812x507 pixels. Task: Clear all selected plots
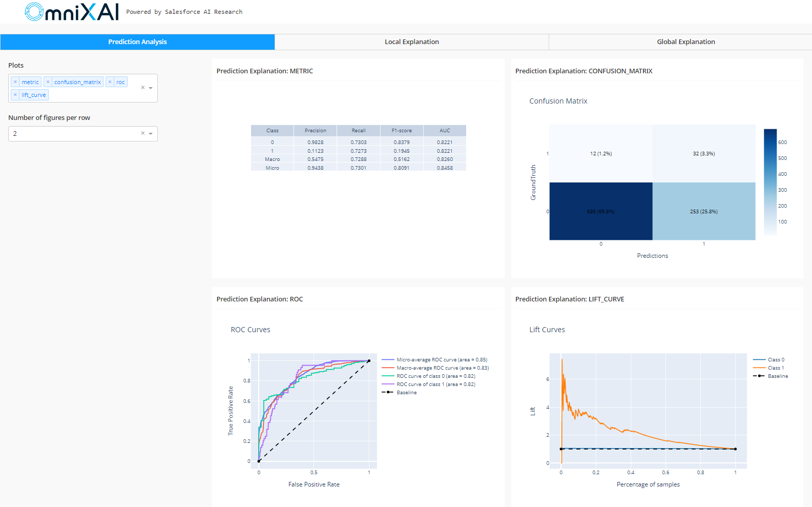[142, 88]
